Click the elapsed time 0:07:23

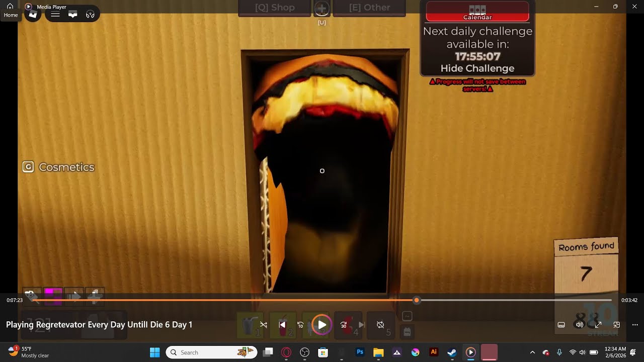pos(15,300)
